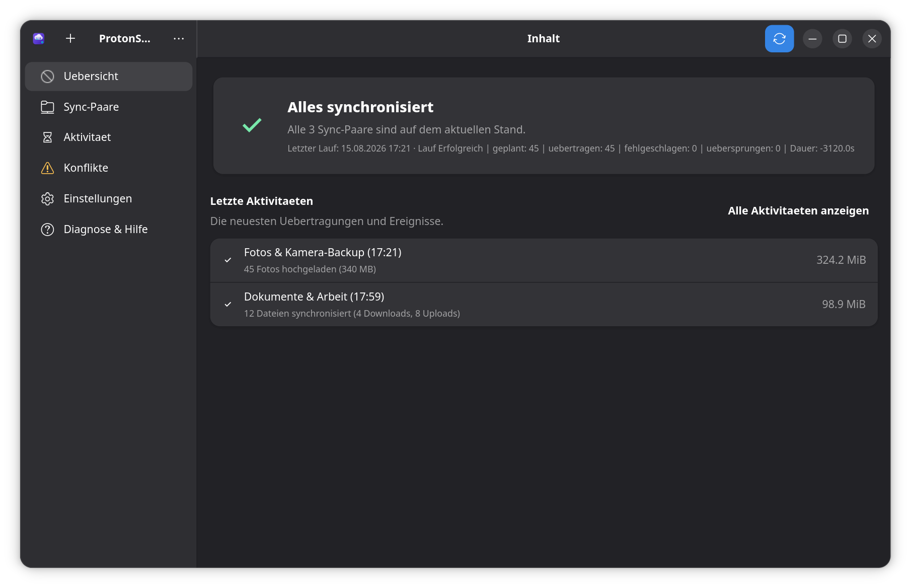Click the blue sync refresh button
Image resolution: width=911 pixels, height=588 pixels.
click(779, 39)
